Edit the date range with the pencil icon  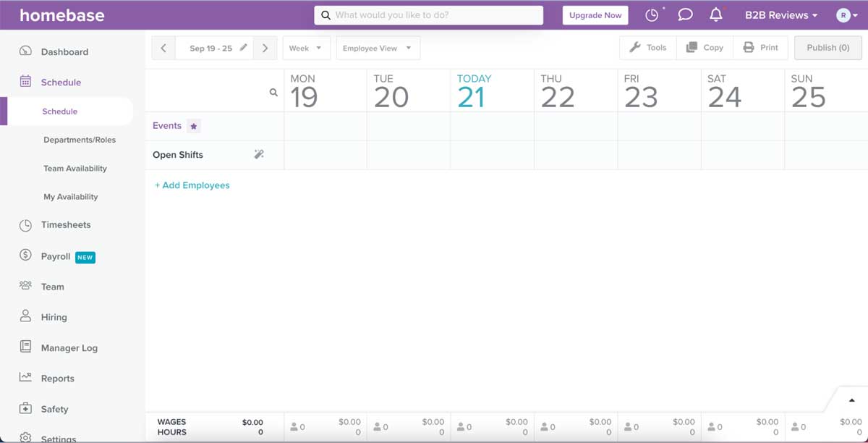click(x=244, y=47)
